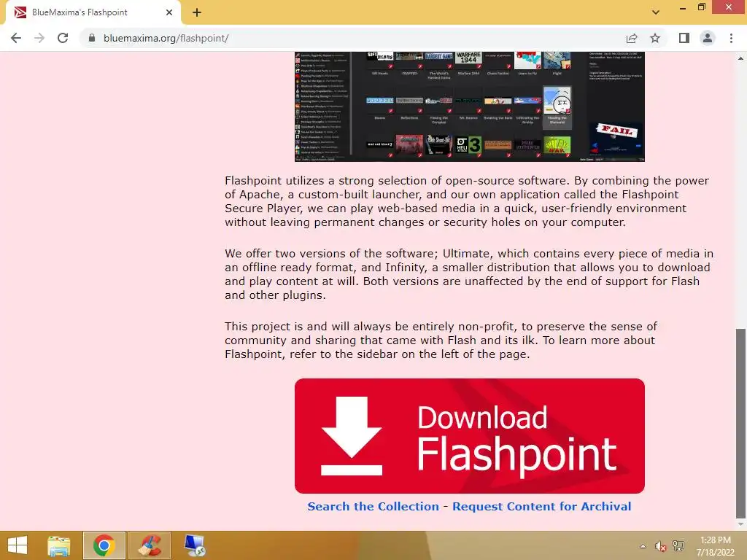Screen dimensions: 747x560
Task: Open Chrome three-dot menu
Action: pyautogui.click(x=731, y=38)
